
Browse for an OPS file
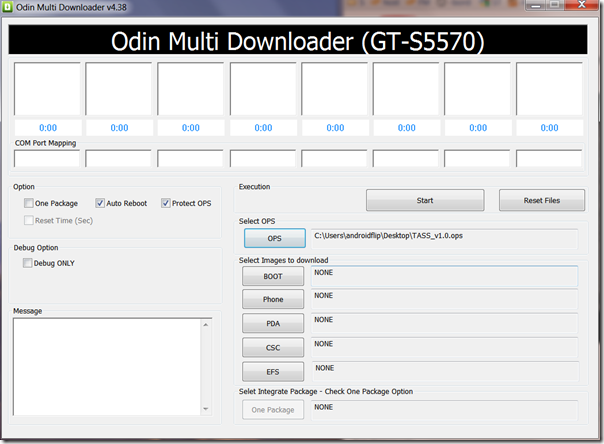point(275,238)
